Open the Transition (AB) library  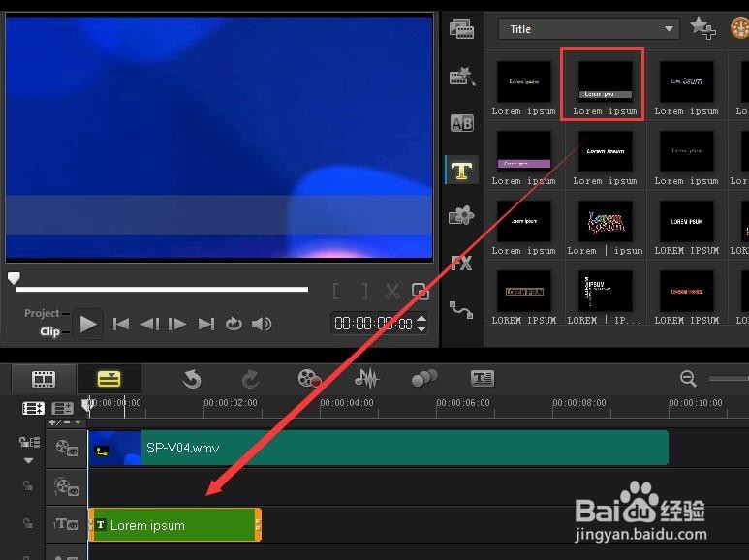pos(461,123)
